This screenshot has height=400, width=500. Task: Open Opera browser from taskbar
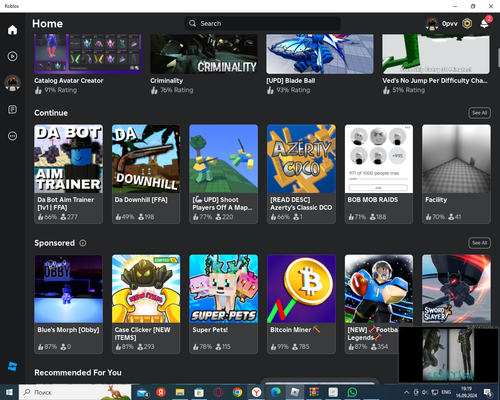pyautogui.click(x=218, y=392)
